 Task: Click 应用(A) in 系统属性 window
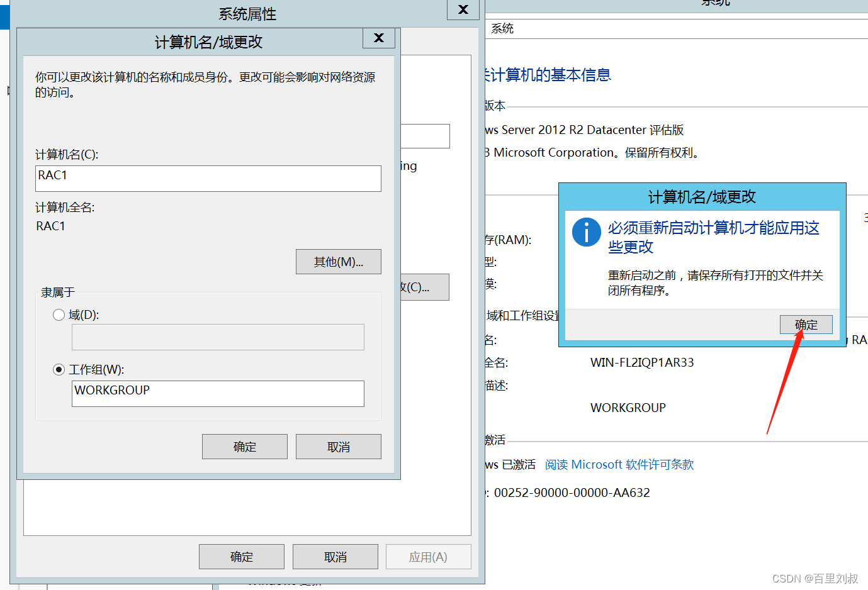pos(429,557)
